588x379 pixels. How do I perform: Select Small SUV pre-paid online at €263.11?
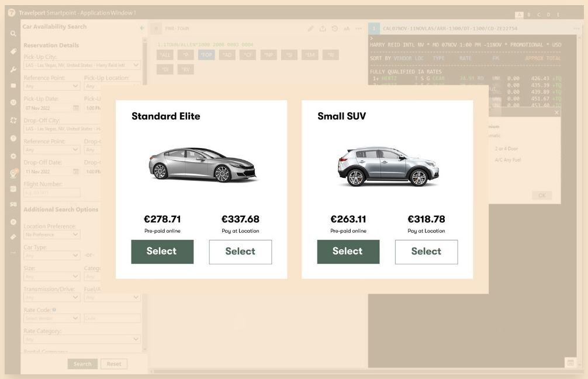click(348, 252)
